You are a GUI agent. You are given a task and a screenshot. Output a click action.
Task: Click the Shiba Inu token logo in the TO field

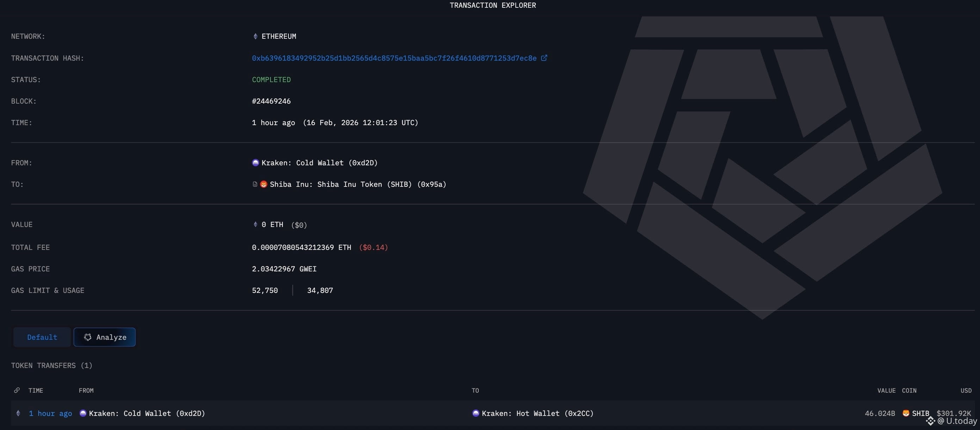pyautogui.click(x=263, y=184)
